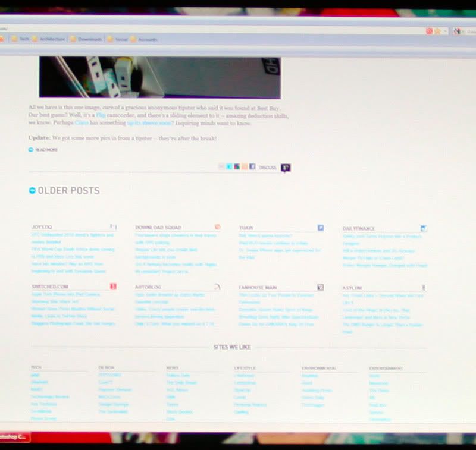This screenshot has height=450, width=476.
Task: Open Older Posts
Action: point(68,190)
